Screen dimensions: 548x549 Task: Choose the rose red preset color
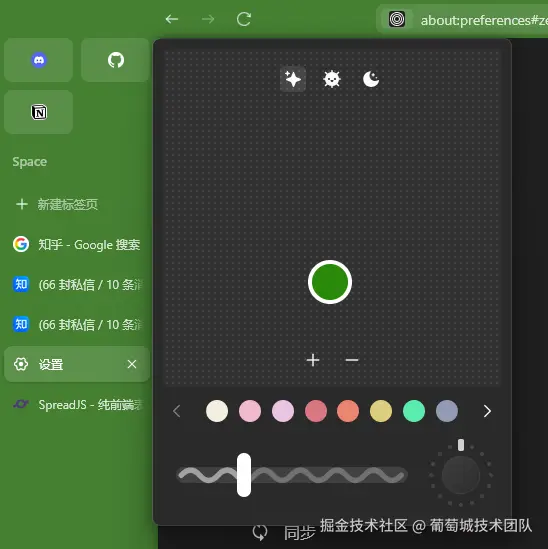point(316,411)
